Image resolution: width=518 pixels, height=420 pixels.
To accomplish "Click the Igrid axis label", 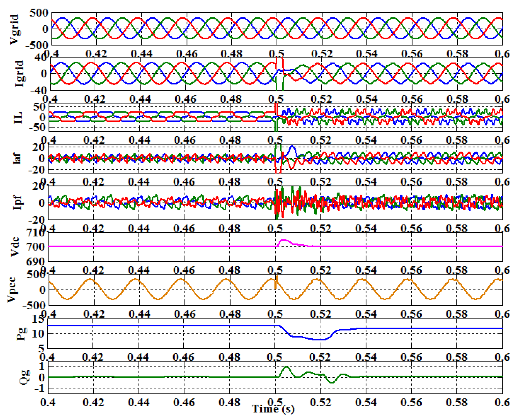I will [19, 74].
